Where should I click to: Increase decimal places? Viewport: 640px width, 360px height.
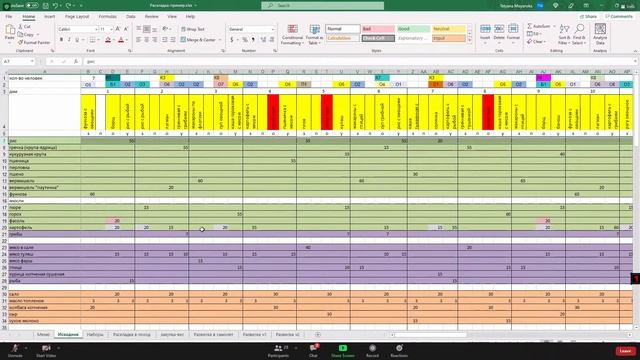point(263,40)
